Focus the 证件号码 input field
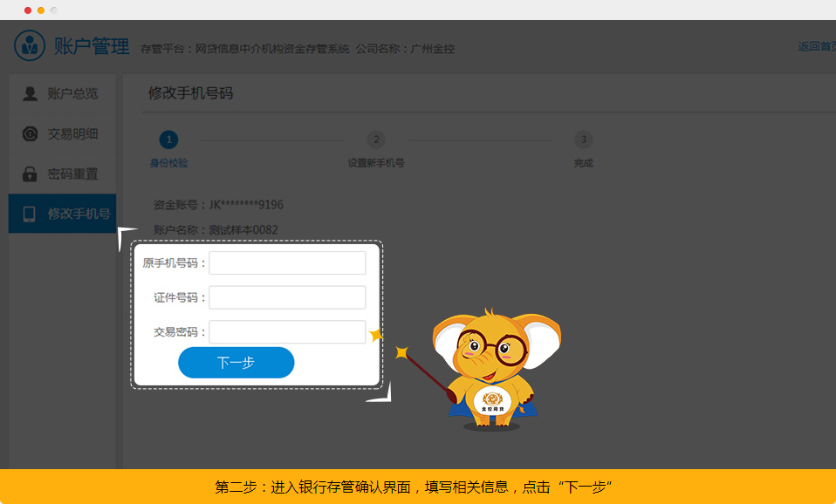 (x=287, y=297)
